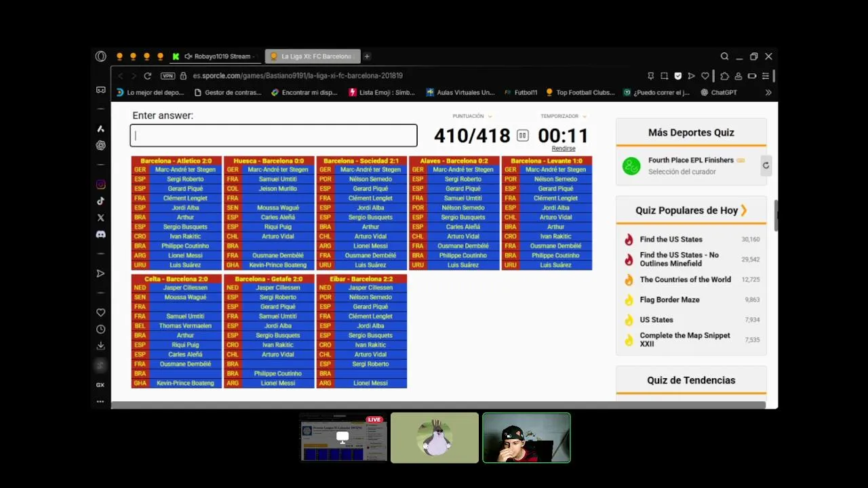Open history clock in sidebar
868x488 pixels.
point(100,329)
